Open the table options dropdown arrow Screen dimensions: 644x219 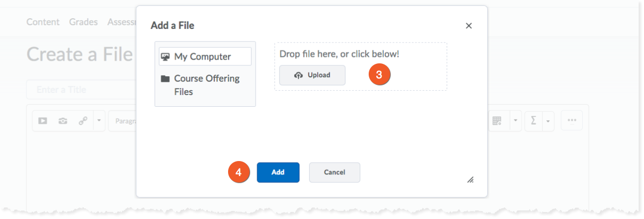(x=514, y=121)
